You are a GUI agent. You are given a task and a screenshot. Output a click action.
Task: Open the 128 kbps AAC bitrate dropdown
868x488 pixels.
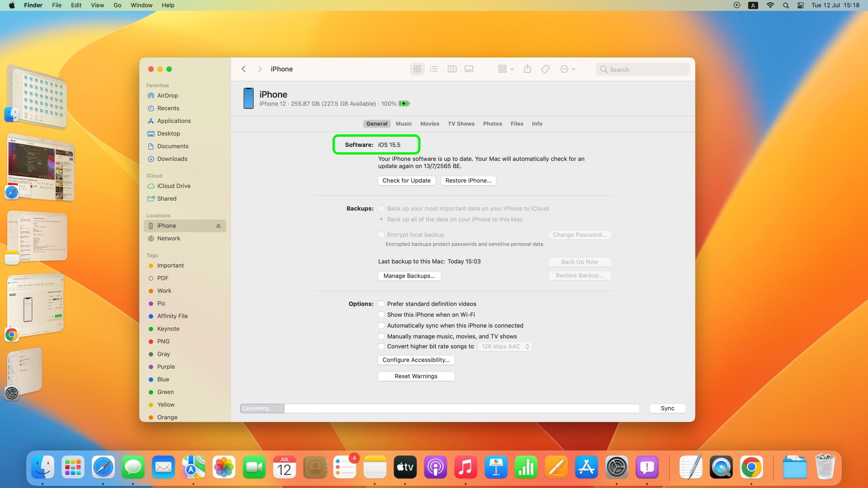[x=505, y=346]
